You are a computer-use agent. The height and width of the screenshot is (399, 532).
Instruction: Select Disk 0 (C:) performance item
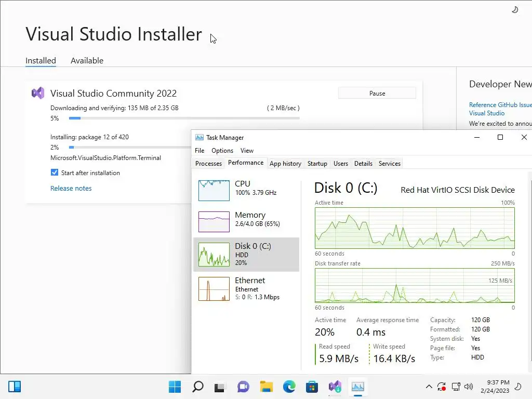246,254
